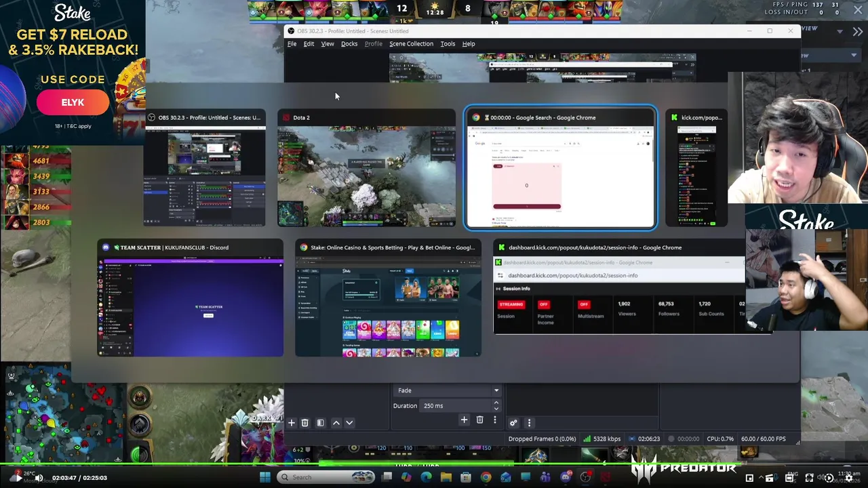Click the 00:00:00 recording time status

(684, 439)
